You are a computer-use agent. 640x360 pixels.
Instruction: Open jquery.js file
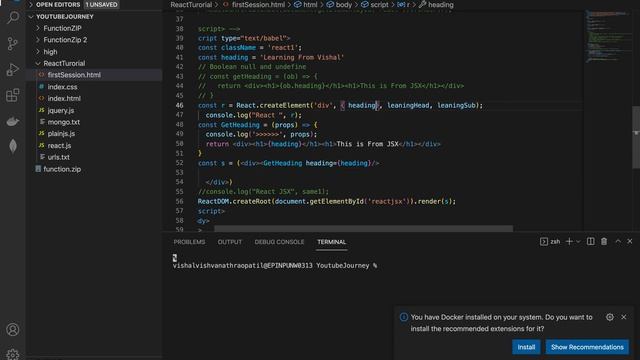coord(60,110)
